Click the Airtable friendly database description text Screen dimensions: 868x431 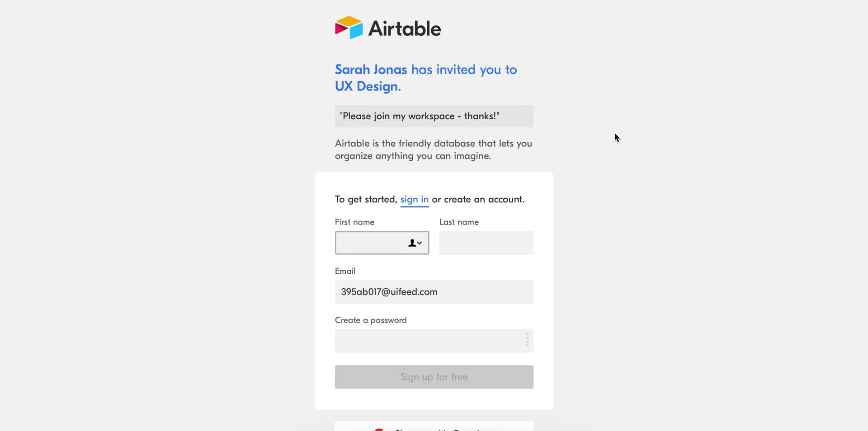point(434,150)
